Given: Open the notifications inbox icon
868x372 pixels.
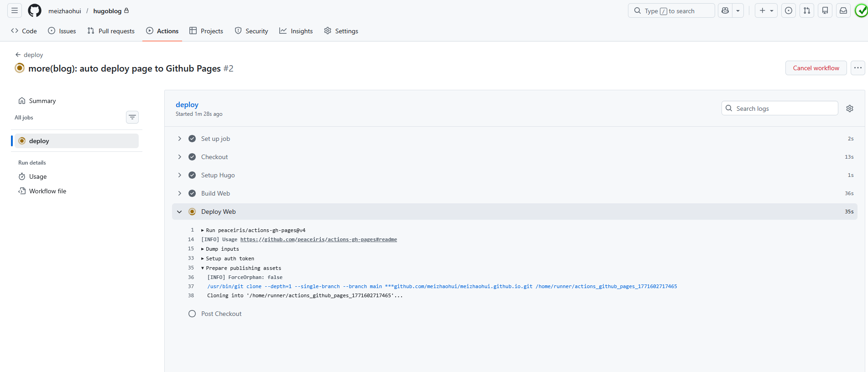Looking at the screenshot, I should coord(843,10).
